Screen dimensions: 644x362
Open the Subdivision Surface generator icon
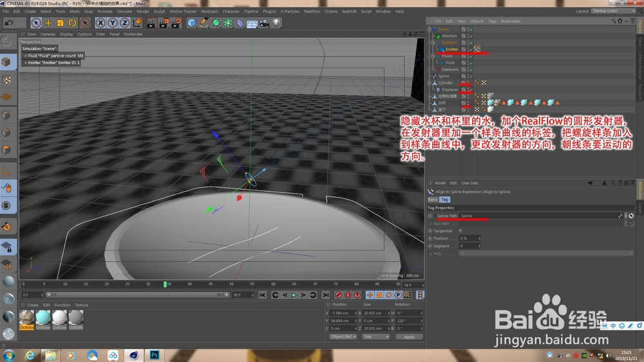pyautogui.click(x=216, y=23)
